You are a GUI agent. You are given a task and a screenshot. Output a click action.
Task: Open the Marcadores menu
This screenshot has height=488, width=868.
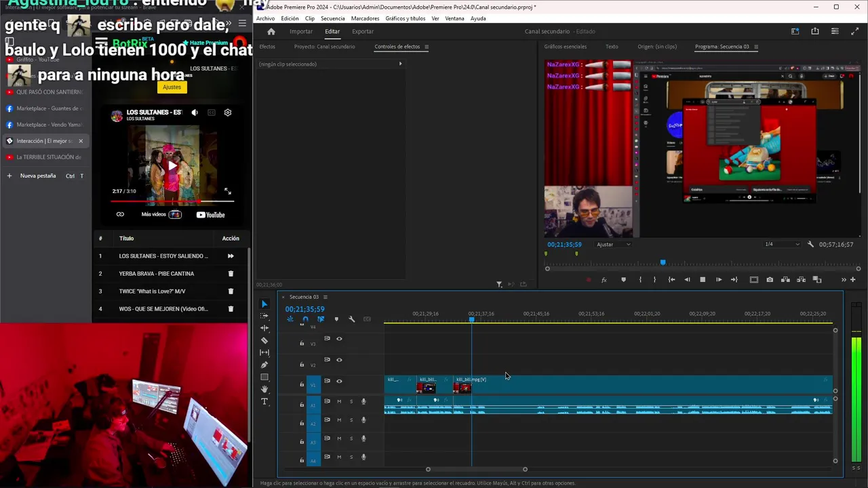coord(366,18)
